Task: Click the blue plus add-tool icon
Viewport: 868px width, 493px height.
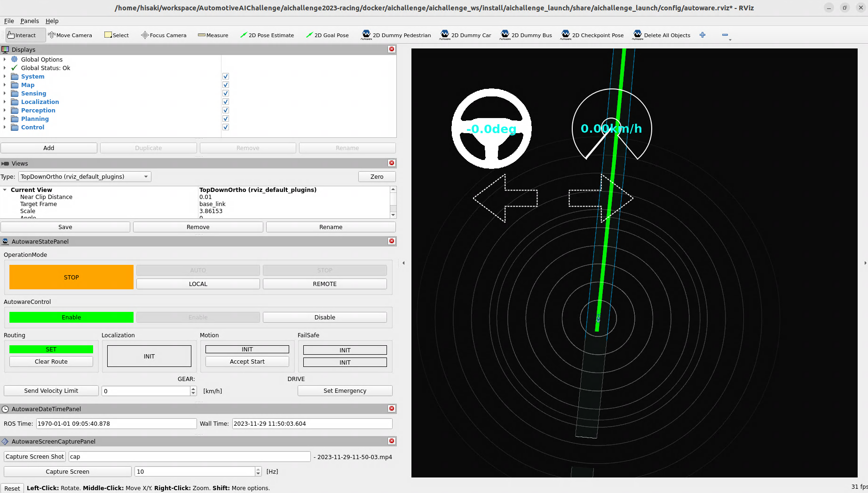Action: [x=702, y=35]
